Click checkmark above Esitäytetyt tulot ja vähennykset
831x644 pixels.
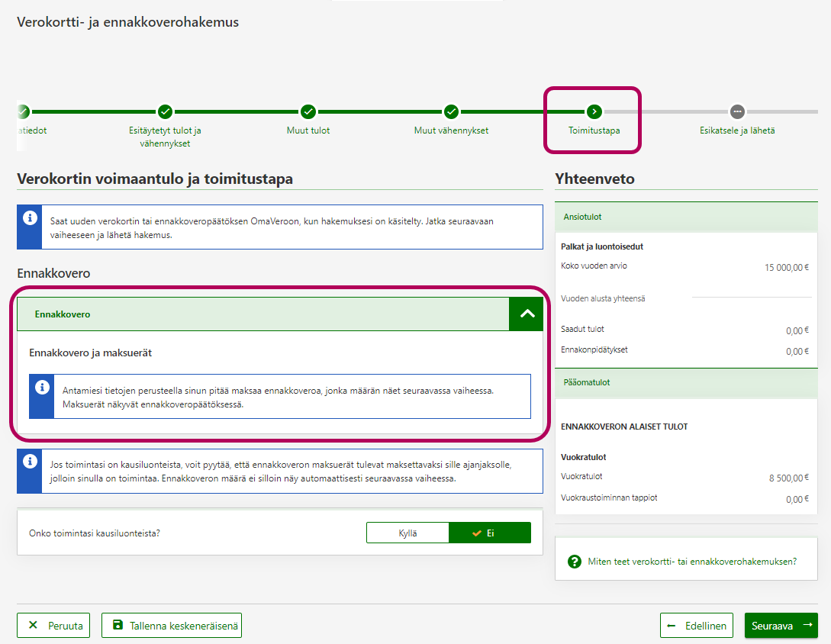coord(165,111)
